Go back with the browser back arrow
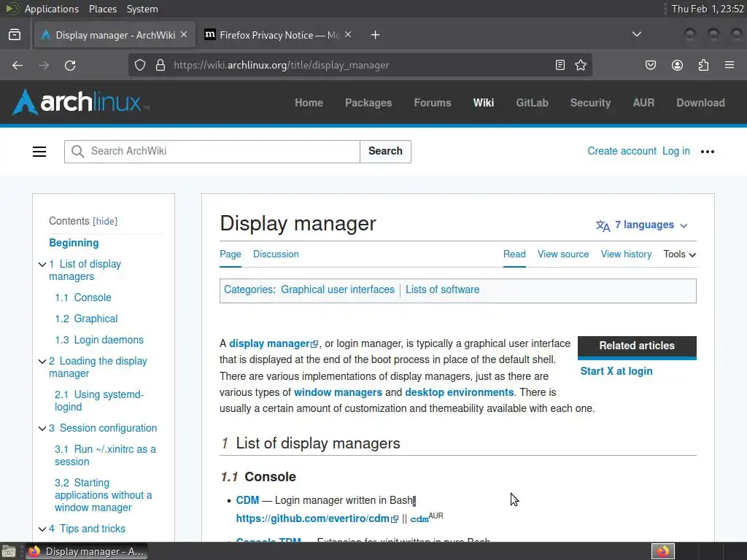The width and height of the screenshot is (747, 560). pyautogui.click(x=18, y=65)
